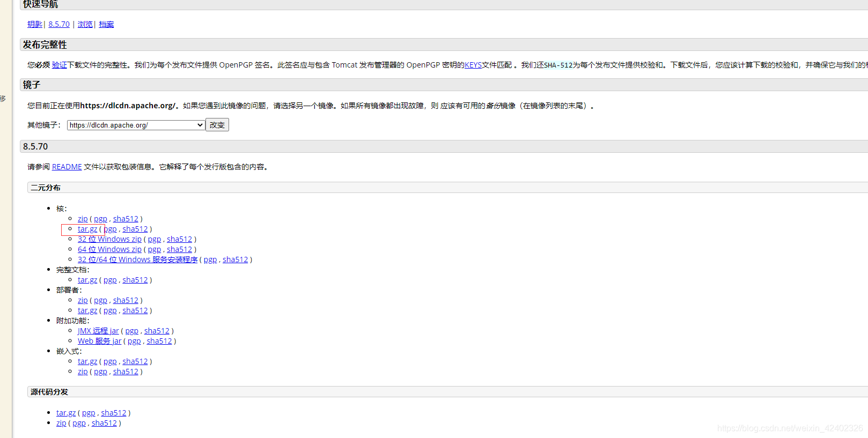Open the 钥匙 quick navigation link

click(35, 24)
